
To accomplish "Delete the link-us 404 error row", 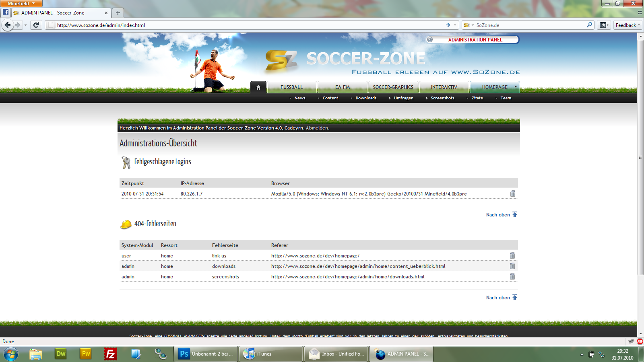I will 512,255.
